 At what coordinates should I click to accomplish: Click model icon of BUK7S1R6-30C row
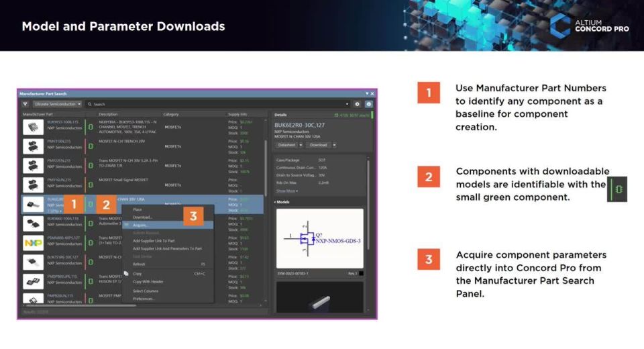[91, 262]
